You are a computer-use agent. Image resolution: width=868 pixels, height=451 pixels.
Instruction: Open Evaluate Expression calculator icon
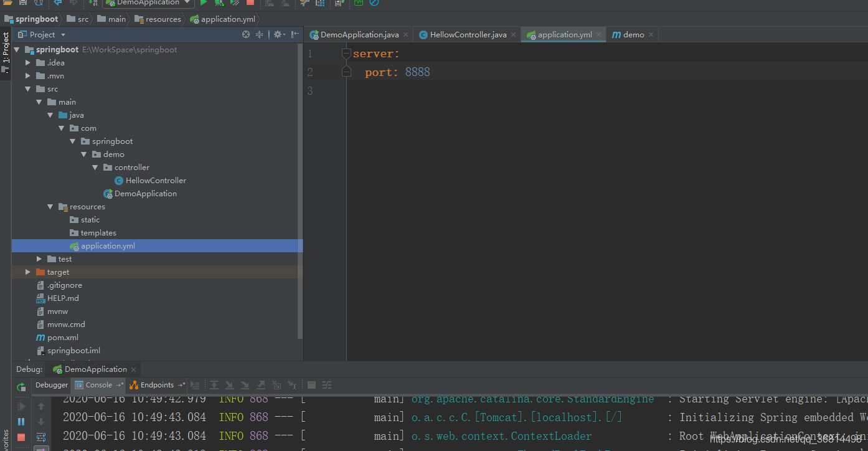[311, 385]
